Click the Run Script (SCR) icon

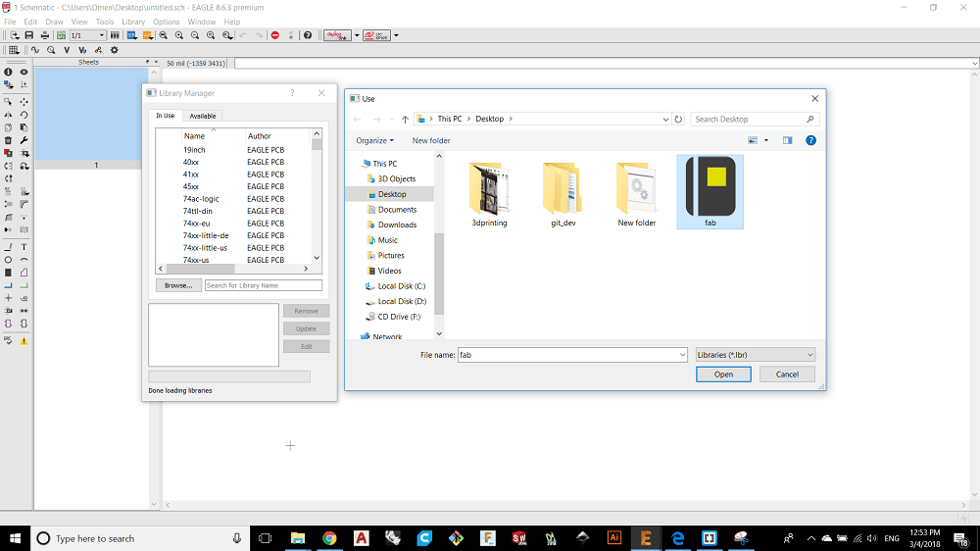pyautogui.click(x=132, y=35)
